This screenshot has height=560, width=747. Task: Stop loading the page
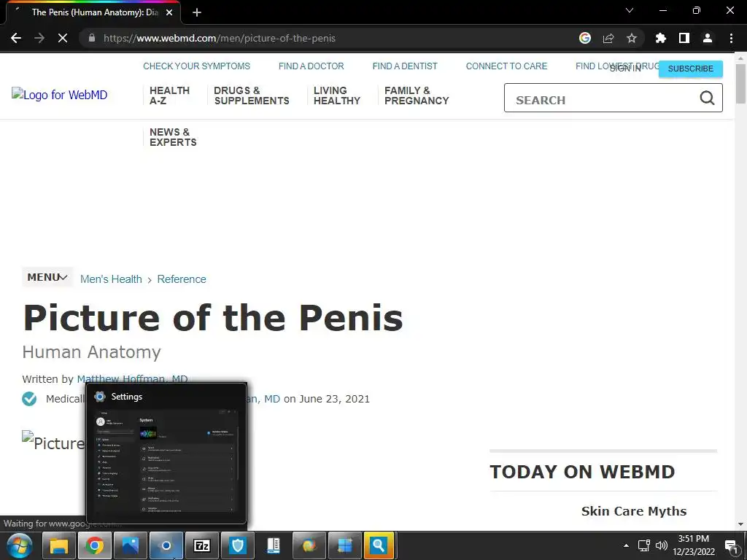[x=63, y=38]
